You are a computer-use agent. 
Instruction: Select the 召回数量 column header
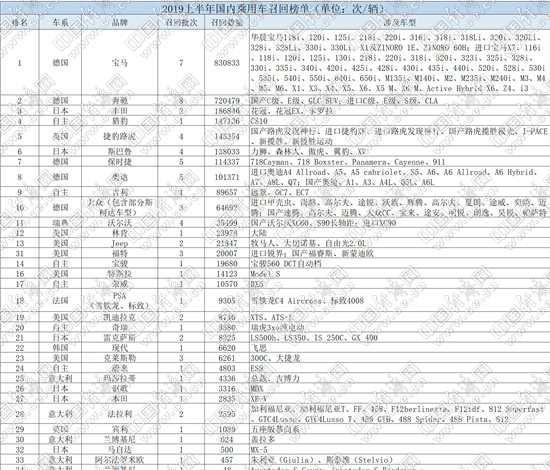tap(227, 23)
